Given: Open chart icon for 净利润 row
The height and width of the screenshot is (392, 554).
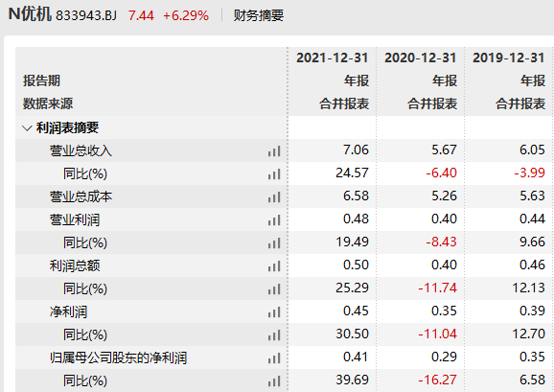Looking at the screenshot, I should pyautogui.click(x=274, y=312).
